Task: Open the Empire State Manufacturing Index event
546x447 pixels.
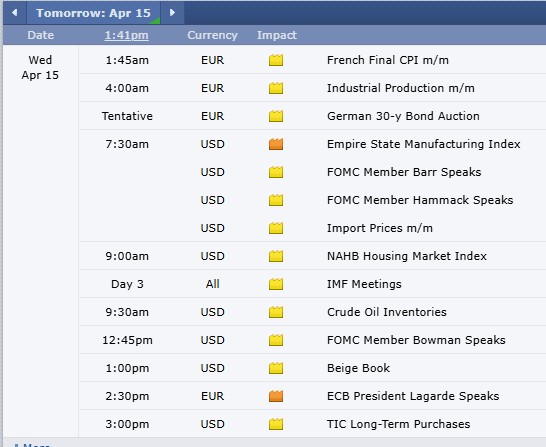Action: point(423,144)
